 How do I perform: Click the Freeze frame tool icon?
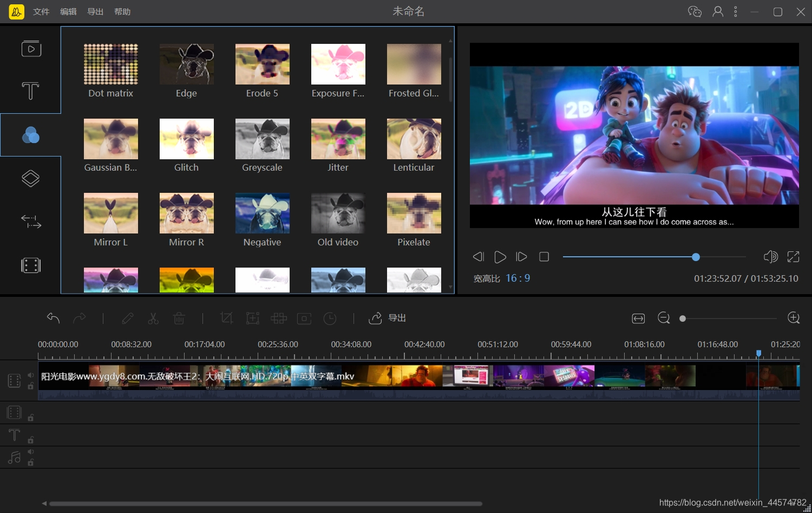[304, 319]
